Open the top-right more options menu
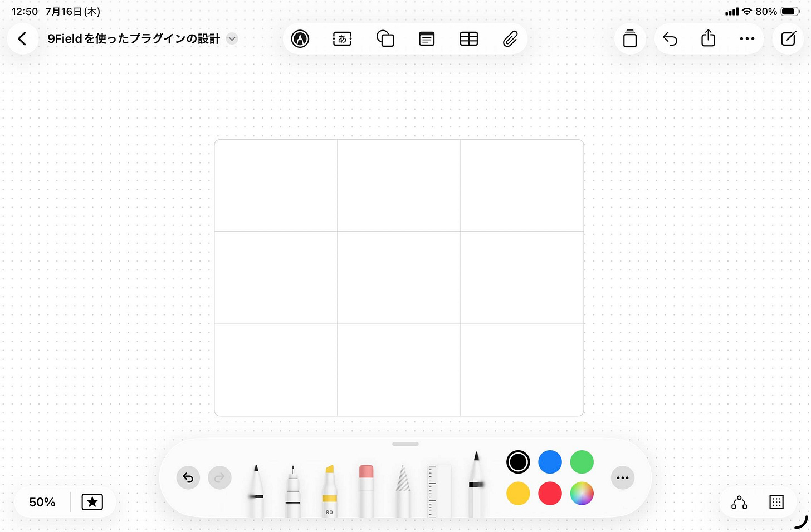This screenshot has height=532, width=811. (x=747, y=38)
